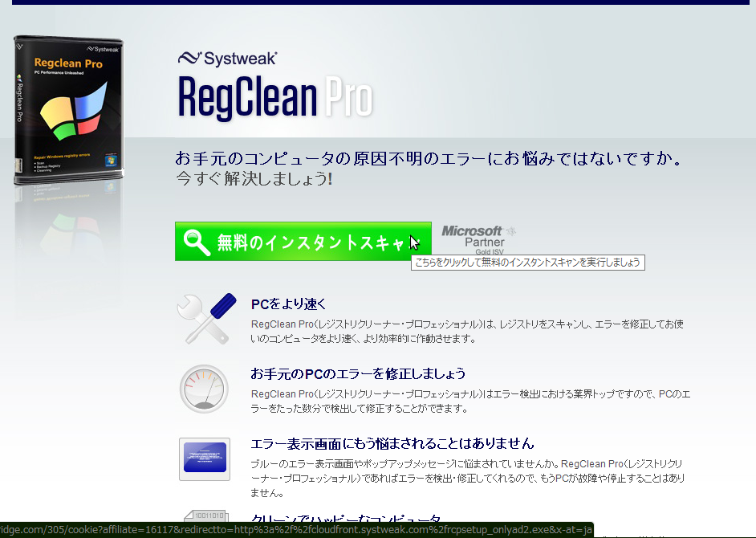This screenshot has height=538, width=756.
Task: Click the magnifying glass icon on scan button
Action: (197, 242)
